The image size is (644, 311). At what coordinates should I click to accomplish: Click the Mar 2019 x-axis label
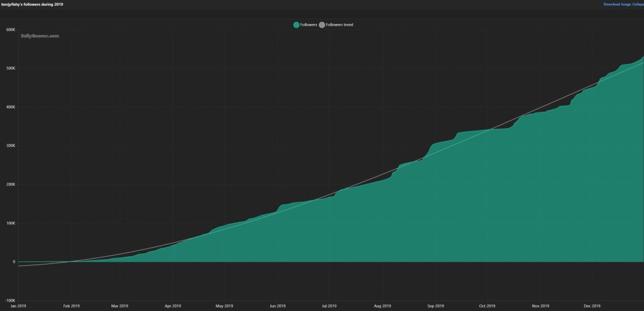click(x=119, y=306)
